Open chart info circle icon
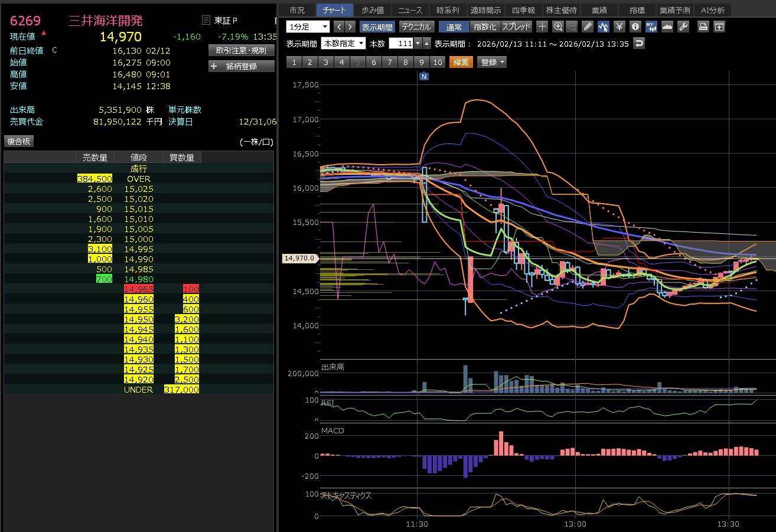This screenshot has height=532, width=776. [635, 27]
